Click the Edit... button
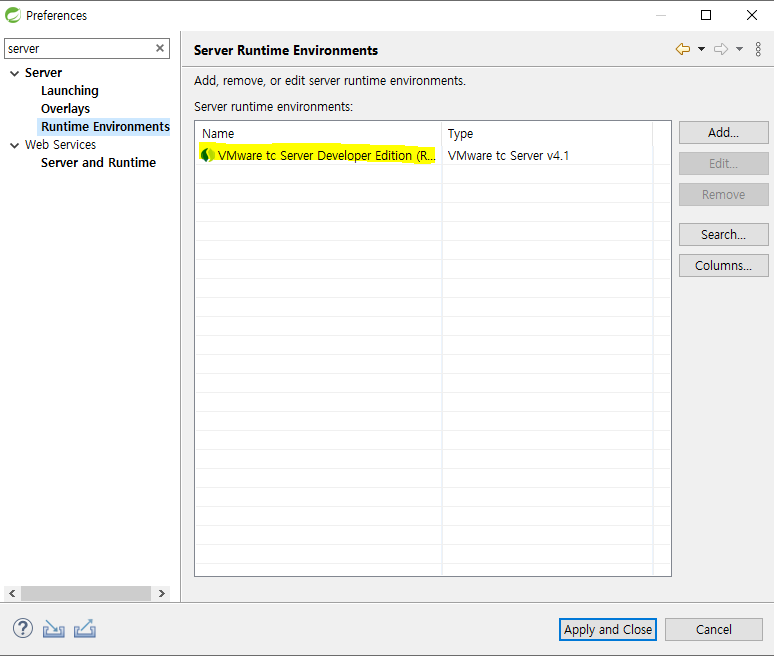The image size is (774, 656). pyautogui.click(x=723, y=164)
